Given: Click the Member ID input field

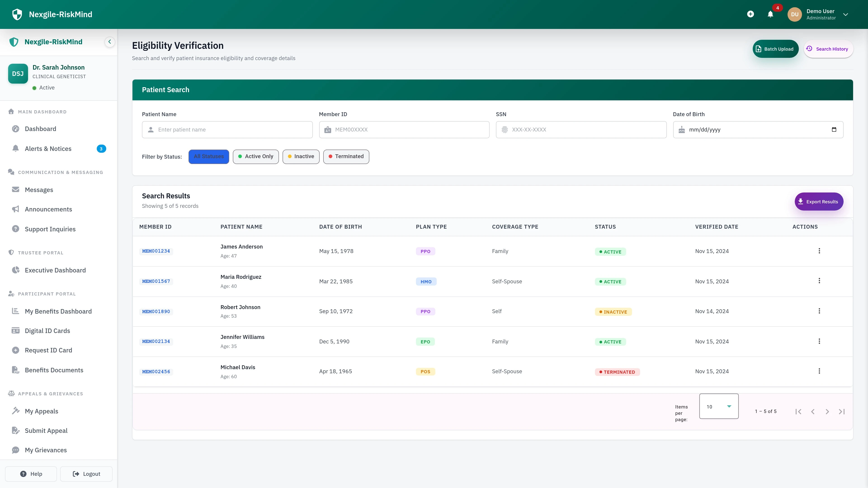Looking at the screenshot, I should [x=404, y=130].
